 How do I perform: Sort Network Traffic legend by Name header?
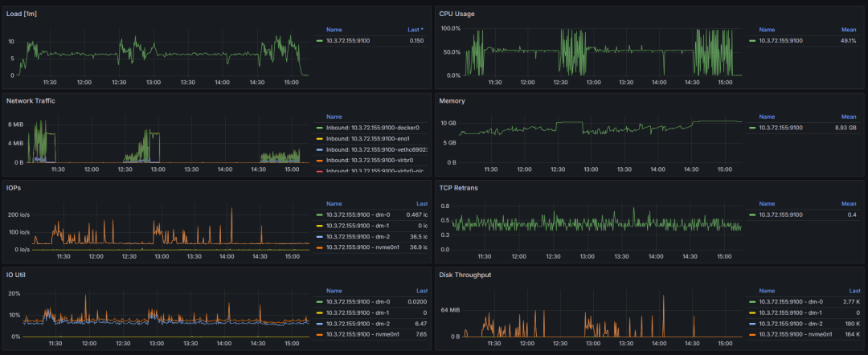334,116
